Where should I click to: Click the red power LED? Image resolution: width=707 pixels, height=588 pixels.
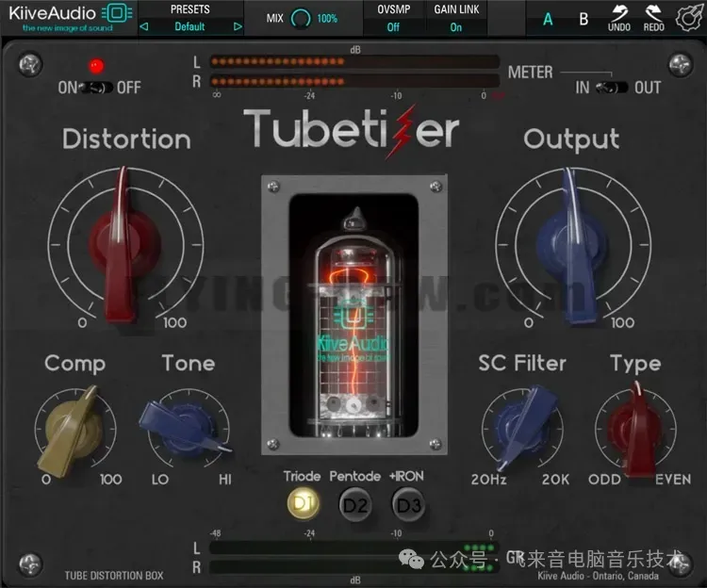coord(96,66)
